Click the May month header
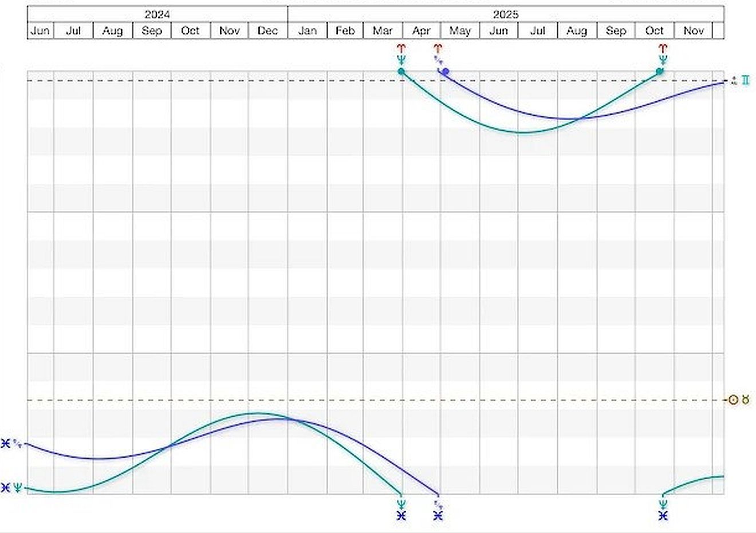Screen dimensions: 756x533 pos(460,31)
